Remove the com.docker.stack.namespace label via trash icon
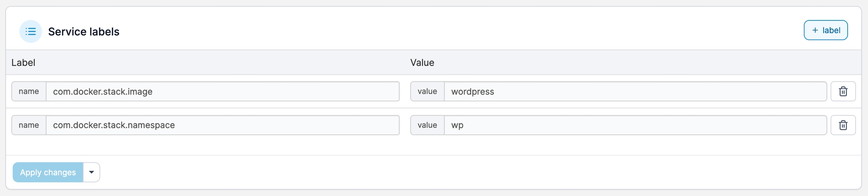The height and width of the screenshot is (196, 868). 843,125
